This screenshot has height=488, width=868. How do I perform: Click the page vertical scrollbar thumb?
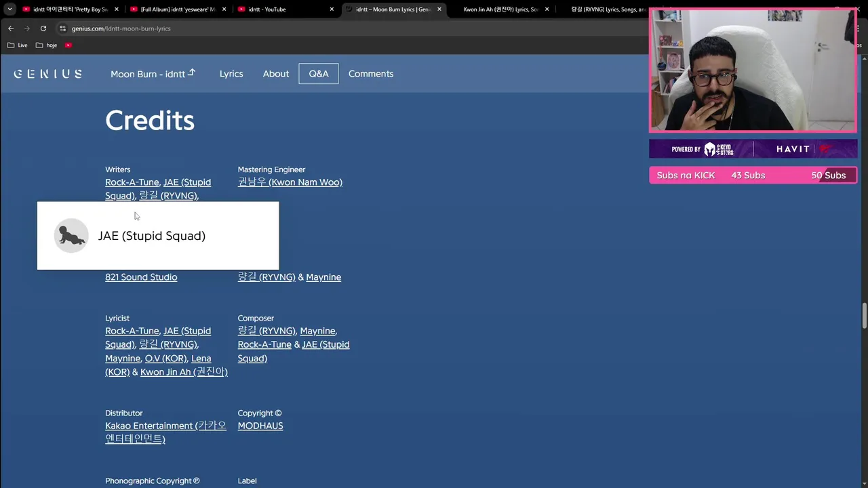coord(864,314)
